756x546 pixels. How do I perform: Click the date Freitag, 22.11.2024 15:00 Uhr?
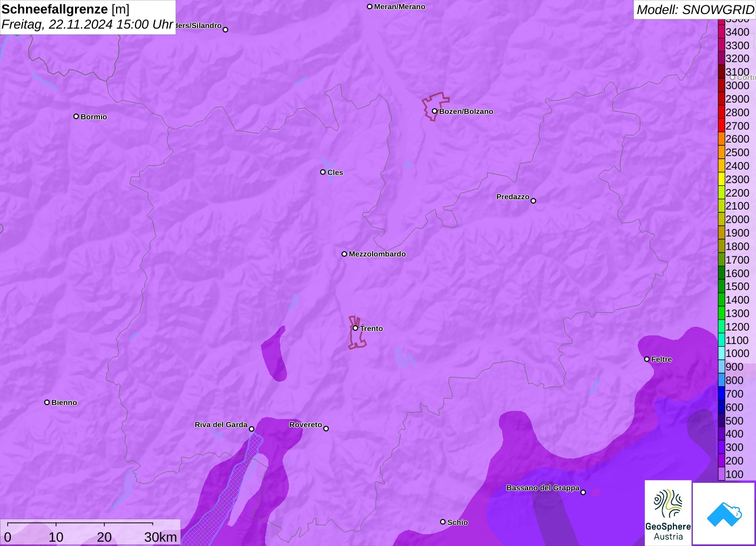[87, 24]
